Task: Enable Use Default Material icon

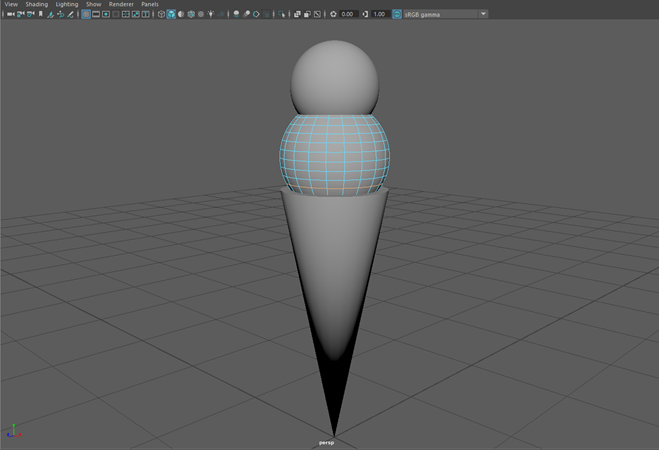Action: click(181, 14)
